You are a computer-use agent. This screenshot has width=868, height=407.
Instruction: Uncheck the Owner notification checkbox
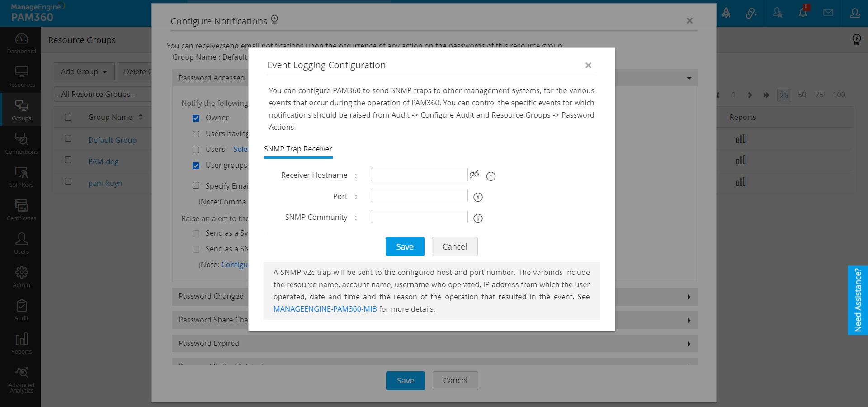click(x=196, y=118)
